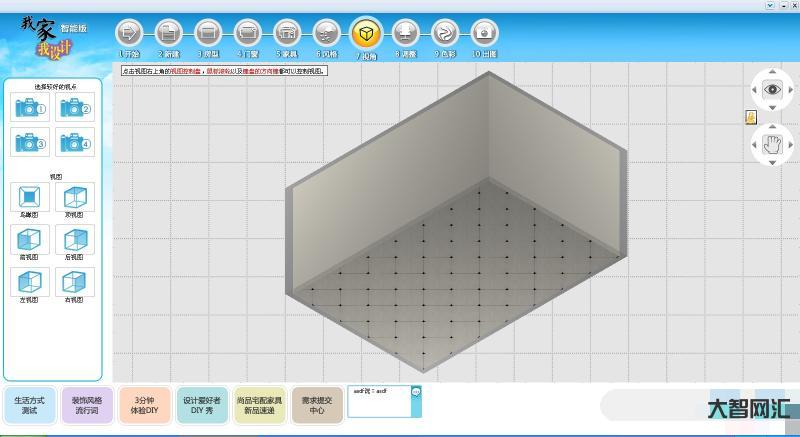Viewport: 800px width, 437px height.
Task: Switch to back view (后视图)
Action: coord(76,239)
